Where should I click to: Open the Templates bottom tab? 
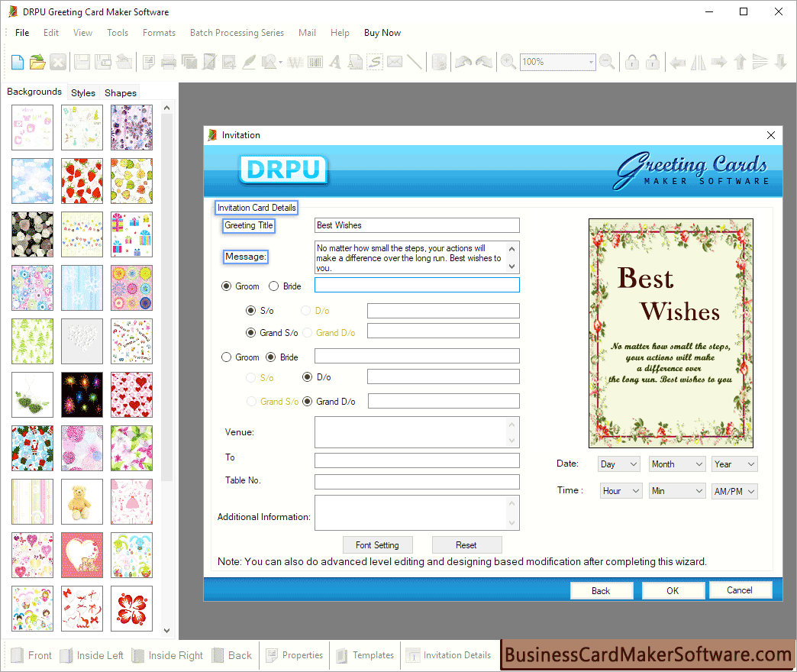365,655
